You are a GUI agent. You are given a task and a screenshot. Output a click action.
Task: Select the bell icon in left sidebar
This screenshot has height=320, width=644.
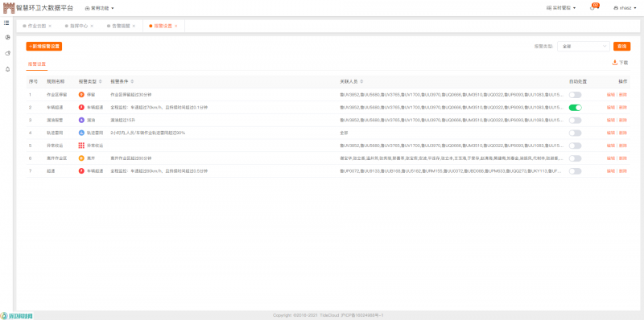pyautogui.click(x=7, y=69)
